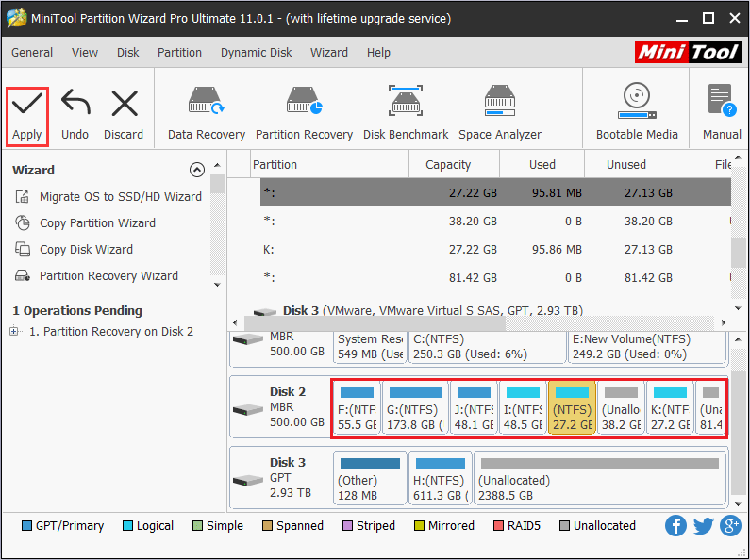The image size is (750, 560).
Task: Open the Dynamic Disk menu
Action: pyautogui.click(x=256, y=53)
